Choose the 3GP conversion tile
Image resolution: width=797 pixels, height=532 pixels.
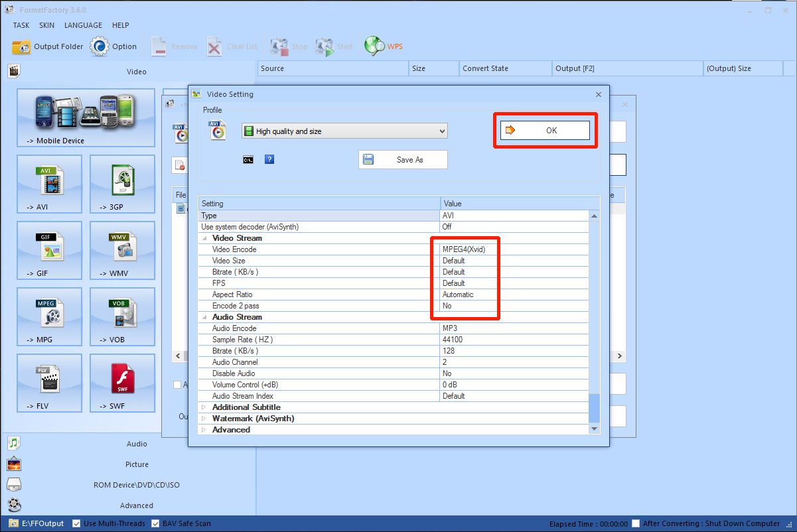pos(122,184)
